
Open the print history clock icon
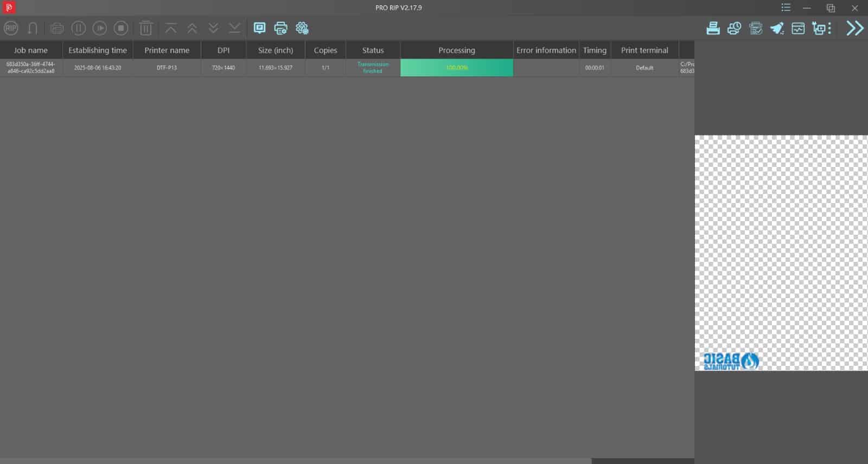tap(734, 28)
